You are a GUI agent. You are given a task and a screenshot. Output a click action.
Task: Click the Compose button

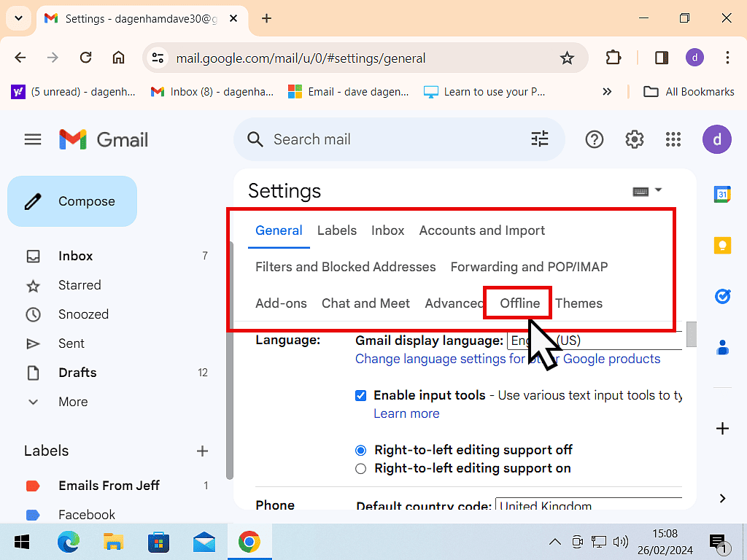(72, 201)
